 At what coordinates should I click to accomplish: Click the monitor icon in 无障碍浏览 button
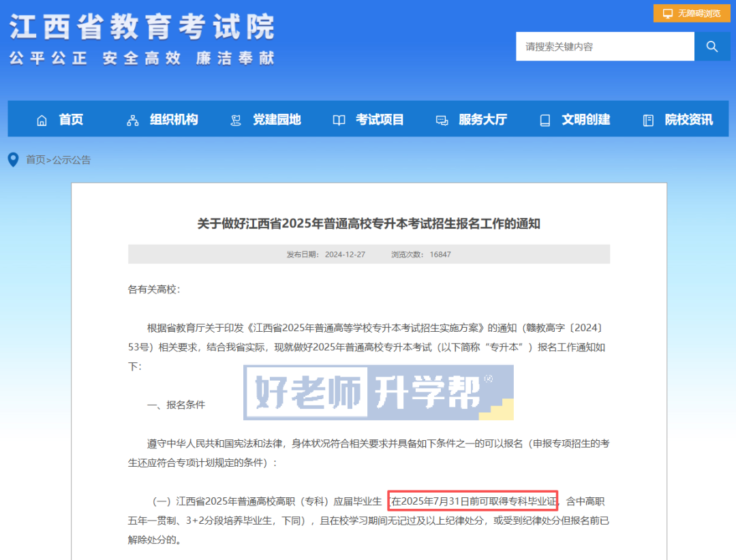667,14
